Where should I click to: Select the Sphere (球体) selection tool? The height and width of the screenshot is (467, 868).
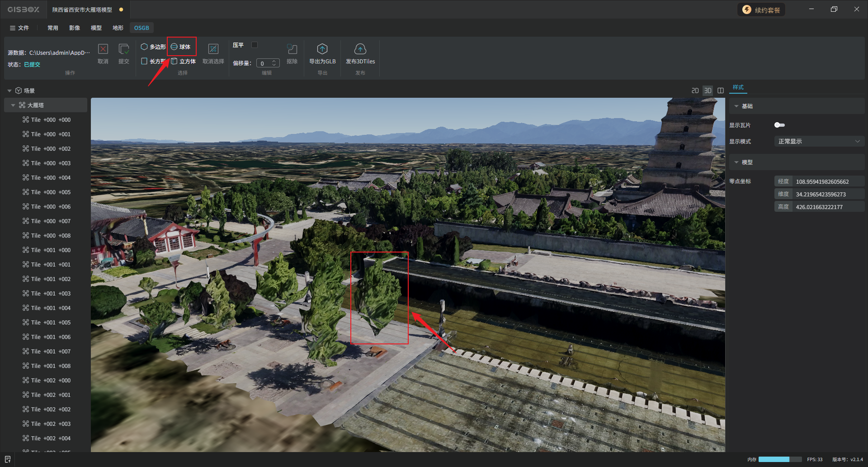[181, 47]
